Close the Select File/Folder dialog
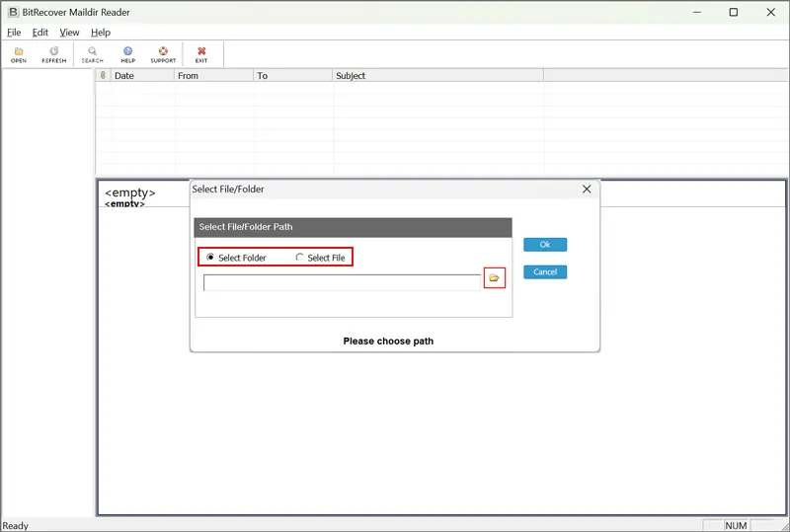 pos(587,189)
